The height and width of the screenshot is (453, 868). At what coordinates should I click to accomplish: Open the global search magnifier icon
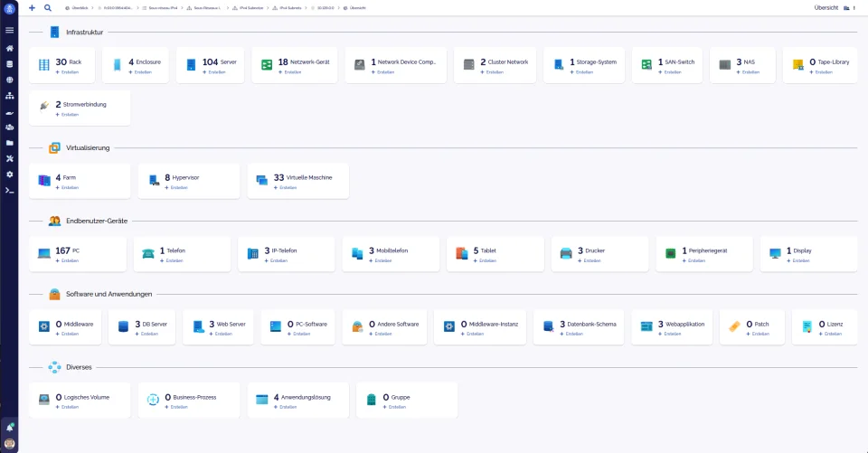[48, 8]
